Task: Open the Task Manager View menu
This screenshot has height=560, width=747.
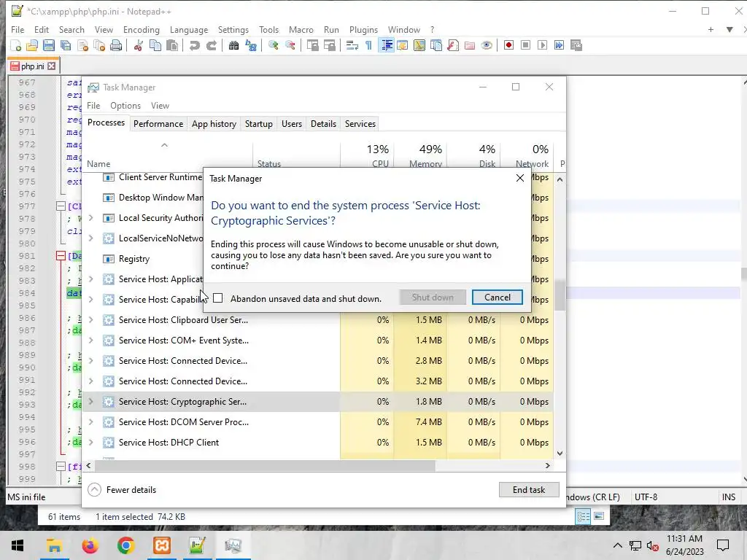Action: [x=160, y=106]
